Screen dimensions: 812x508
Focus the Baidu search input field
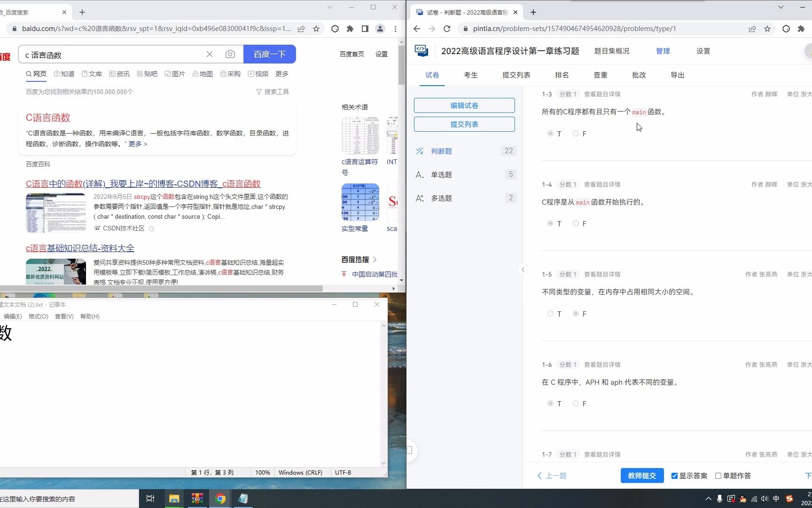coord(113,55)
